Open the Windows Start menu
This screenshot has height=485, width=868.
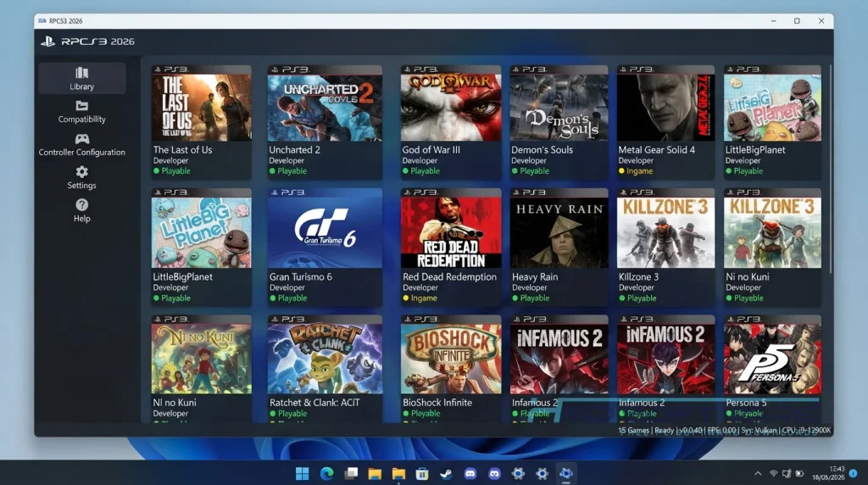click(303, 473)
